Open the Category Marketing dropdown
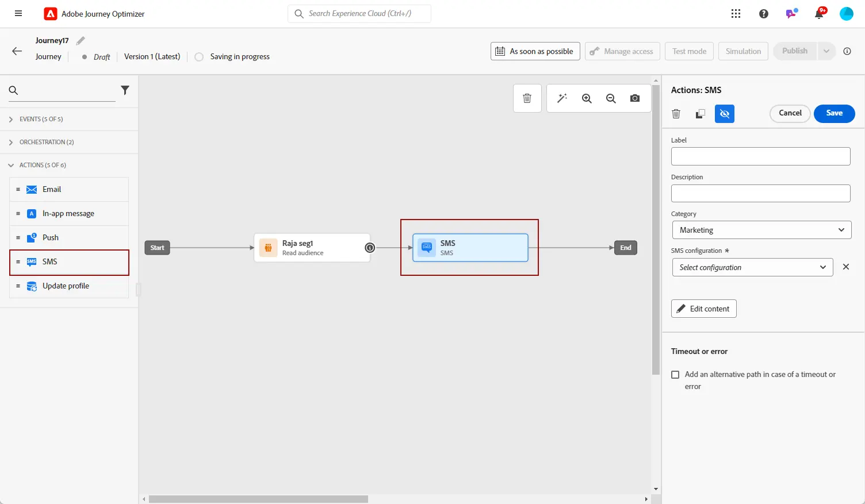The image size is (865, 504). (761, 230)
